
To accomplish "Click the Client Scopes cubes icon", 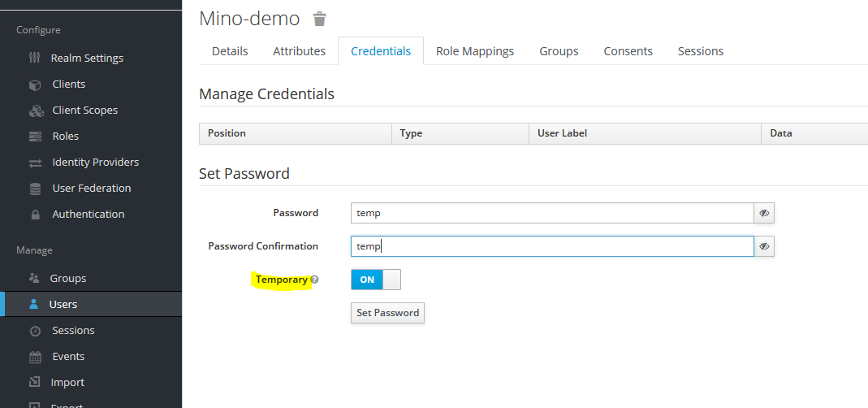I will [x=36, y=111].
